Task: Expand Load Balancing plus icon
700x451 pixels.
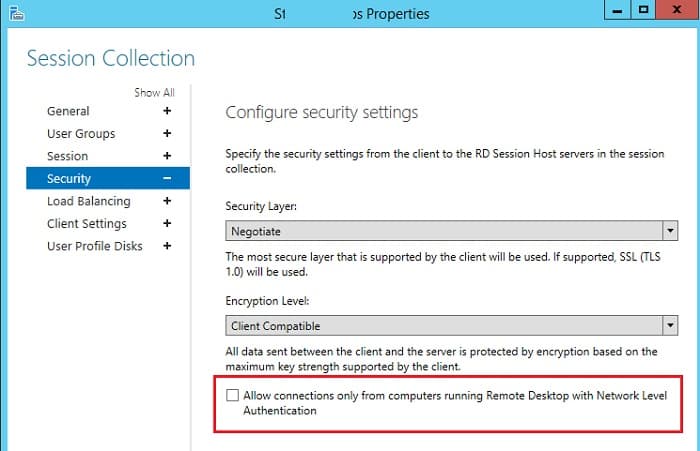Action: tap(167, 201)
